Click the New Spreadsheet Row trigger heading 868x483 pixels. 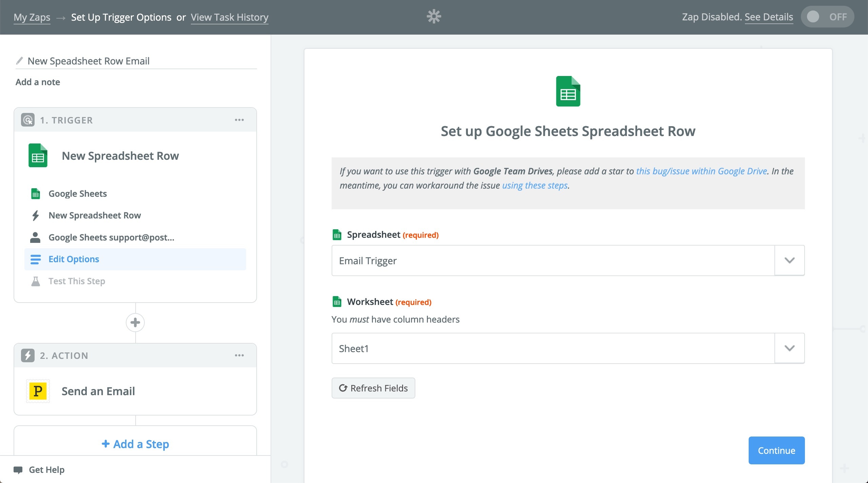click(x=120, y=156)
